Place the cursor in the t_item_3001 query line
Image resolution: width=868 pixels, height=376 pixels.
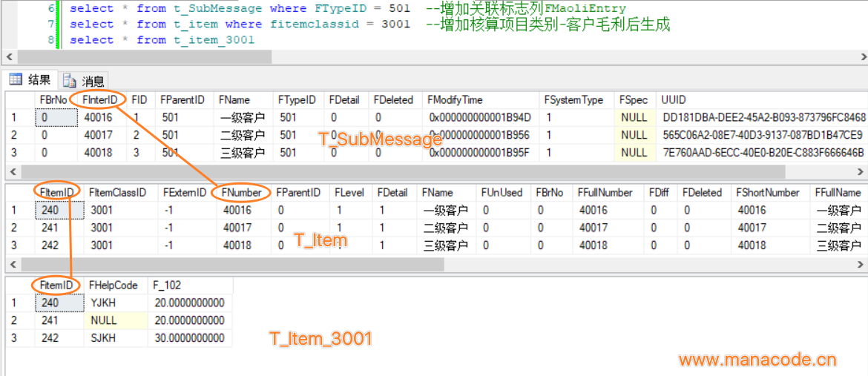click(x=162, y=40)
